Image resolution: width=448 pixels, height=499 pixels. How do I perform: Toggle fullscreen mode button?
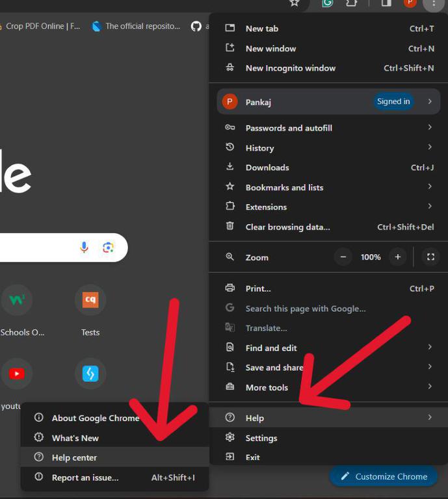[x=431, y=257]
